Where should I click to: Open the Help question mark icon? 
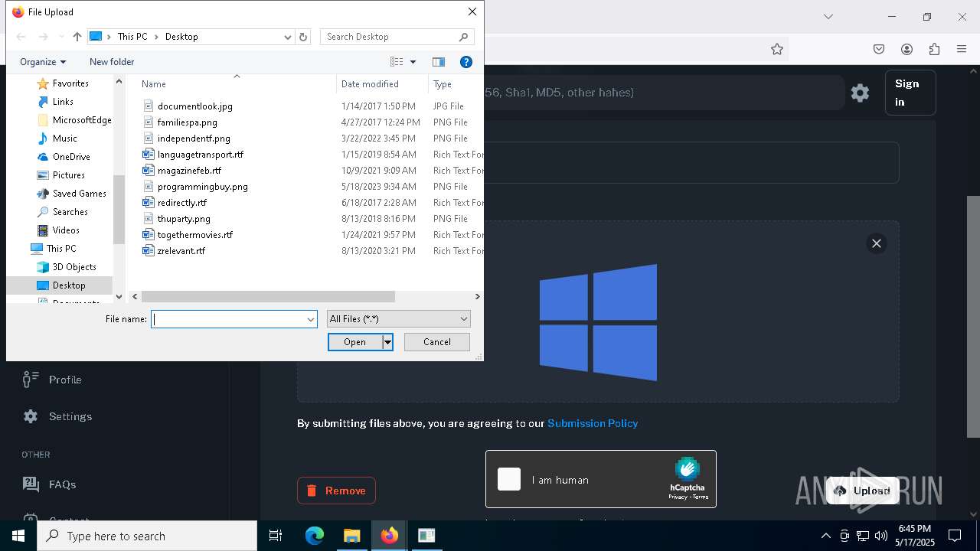(x=465, y=62)
